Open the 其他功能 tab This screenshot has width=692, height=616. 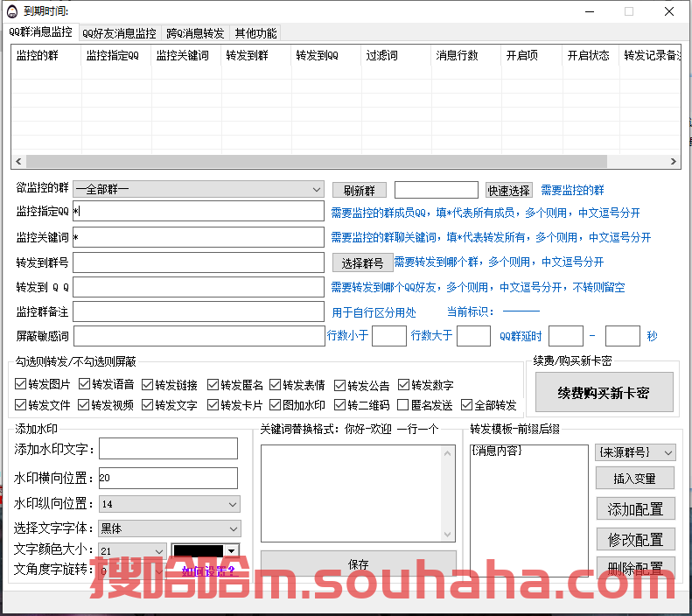(x=255, y=33)
